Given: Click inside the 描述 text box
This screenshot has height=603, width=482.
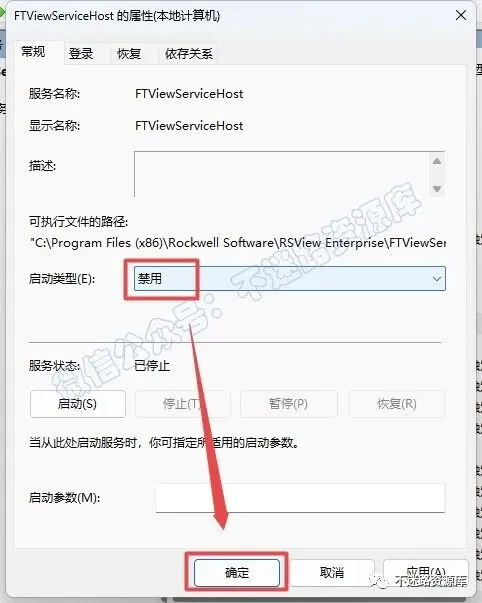Looking at the screenshot, I should [282, 174].
